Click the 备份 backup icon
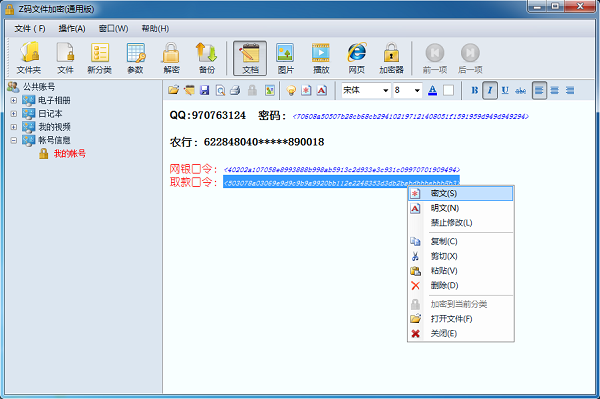This screenshot has height=399, width=600. 207,58
